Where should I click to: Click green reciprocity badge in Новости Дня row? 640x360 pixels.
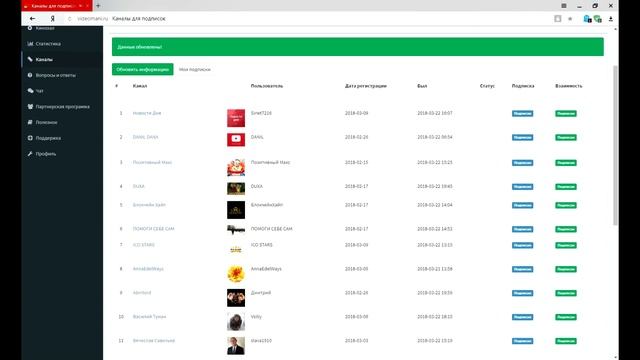click(x=566, y=113)
